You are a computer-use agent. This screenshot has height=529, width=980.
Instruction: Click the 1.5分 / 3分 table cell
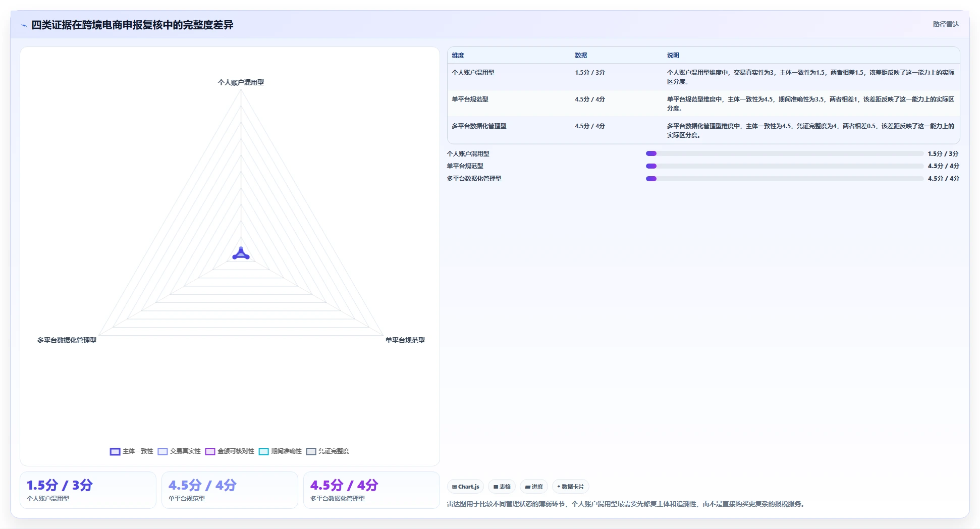click(589, 73)
